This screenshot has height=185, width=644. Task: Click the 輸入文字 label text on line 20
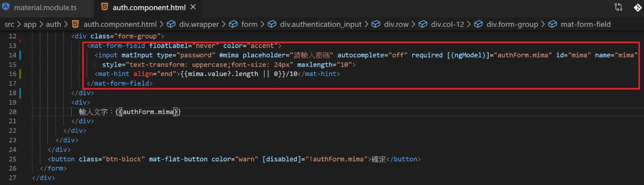click(x=94, y=112)
